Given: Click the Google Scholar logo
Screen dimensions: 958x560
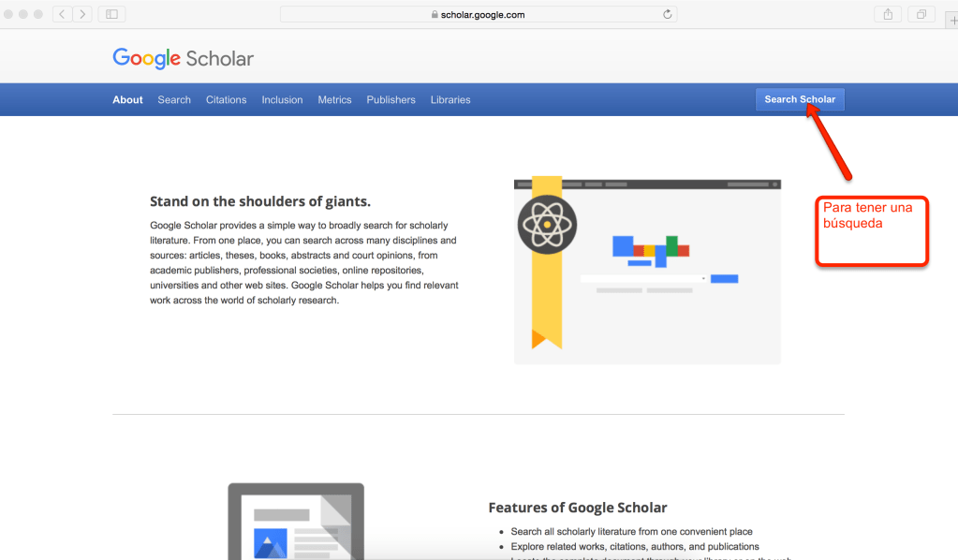Looking at the screenshot, I should click(184, 58).
